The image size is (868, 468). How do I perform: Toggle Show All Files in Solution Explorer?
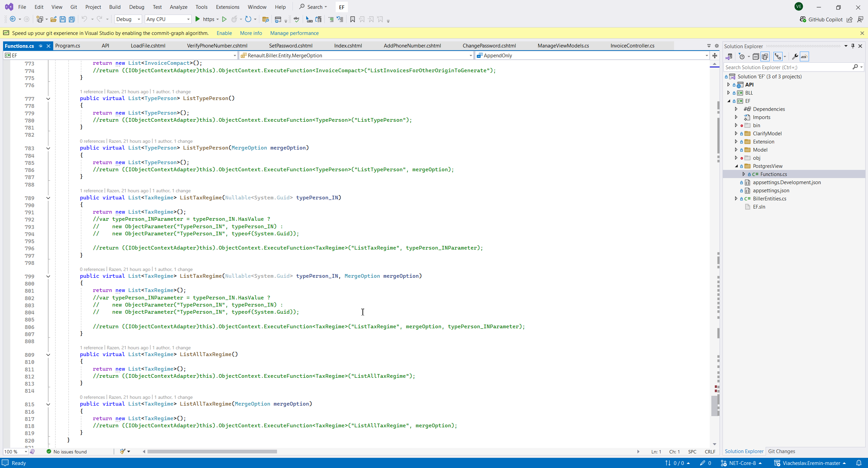pyautogui.click(x=765, y=57)
